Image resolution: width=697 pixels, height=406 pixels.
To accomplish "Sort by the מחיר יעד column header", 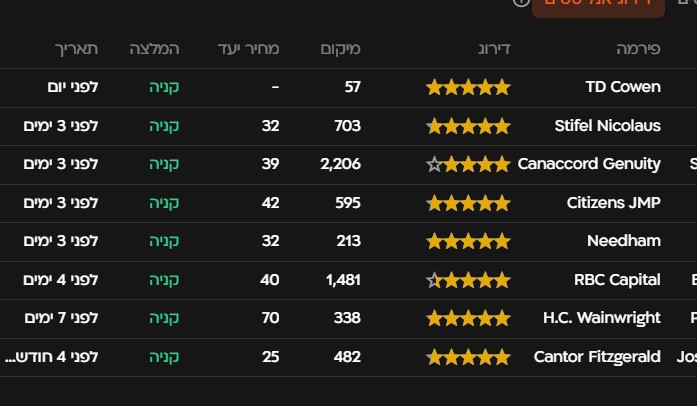I will (x=249, y=48).
